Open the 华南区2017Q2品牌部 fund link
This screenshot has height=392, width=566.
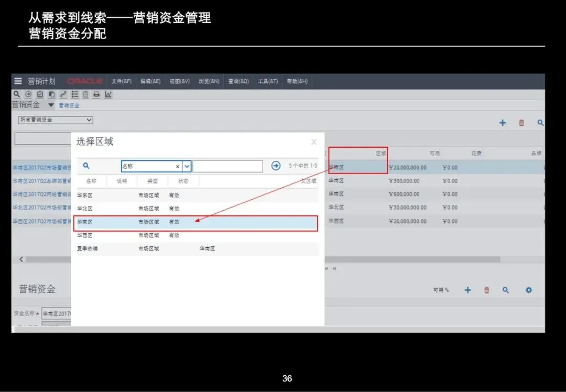pos(42,181)
